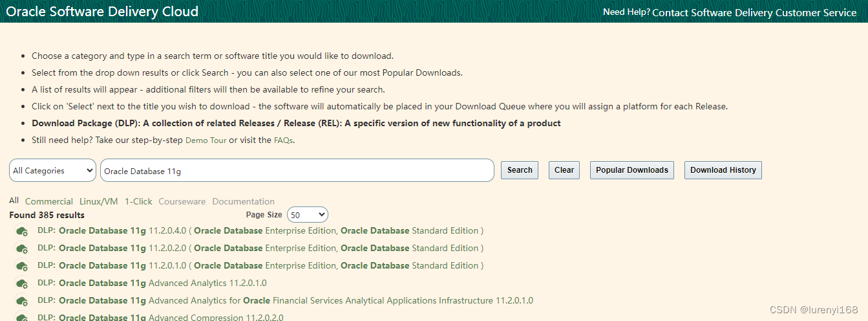Click the Page Size label
Screen dimensions: 868x321
[264, 215]
